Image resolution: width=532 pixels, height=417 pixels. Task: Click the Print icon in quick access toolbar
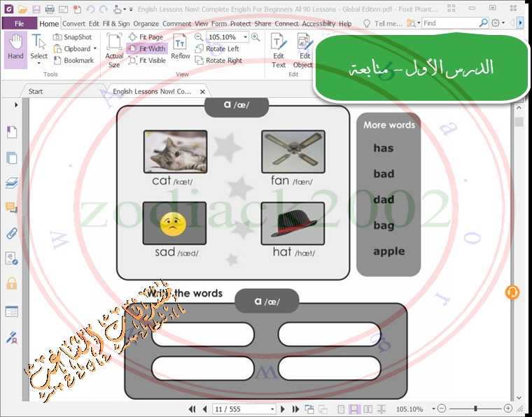(x=50, y=9)
